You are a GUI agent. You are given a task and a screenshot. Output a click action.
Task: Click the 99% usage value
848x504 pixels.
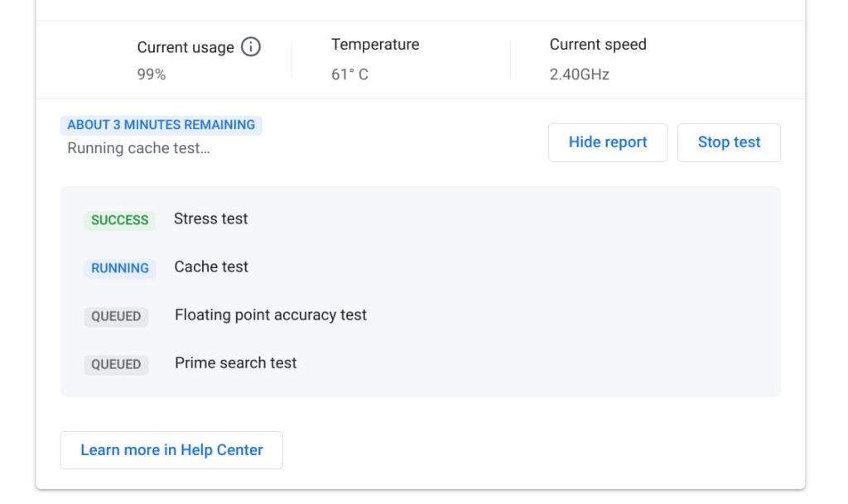pos(152,74)
